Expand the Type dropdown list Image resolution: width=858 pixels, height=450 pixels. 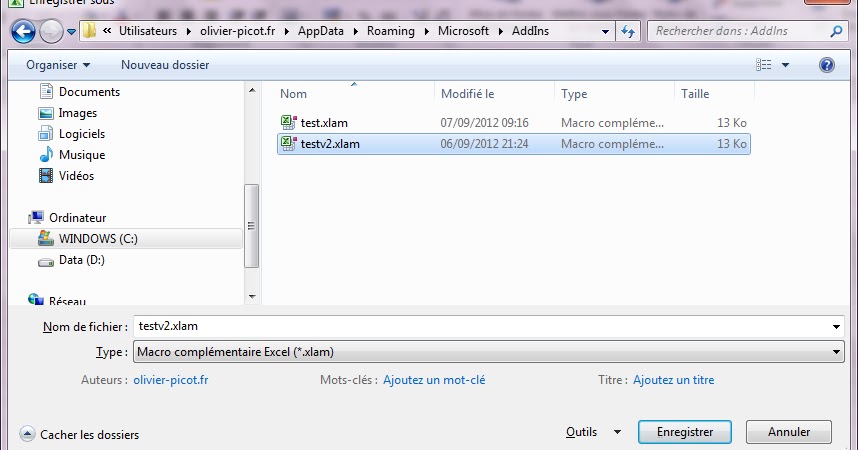coord(837,352)
